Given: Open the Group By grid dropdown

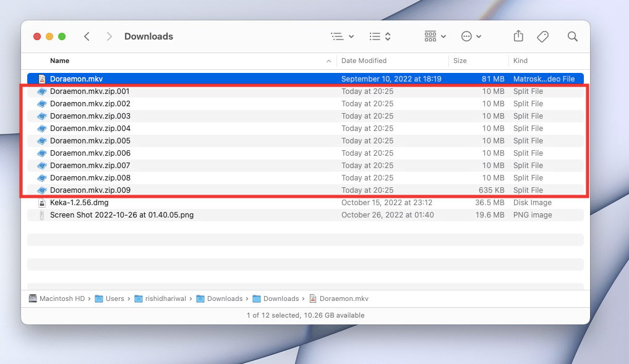Looking at the screenshot, I should point(435,36).
